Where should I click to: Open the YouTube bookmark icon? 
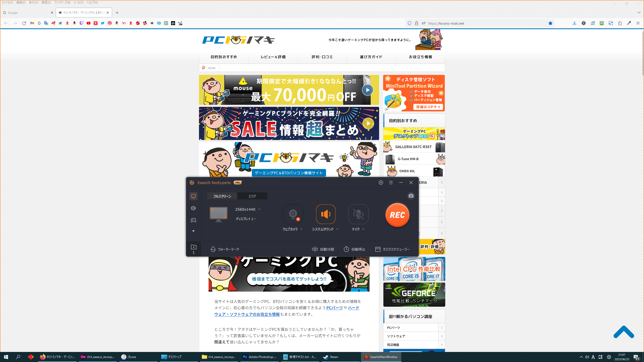click(89, 23)
